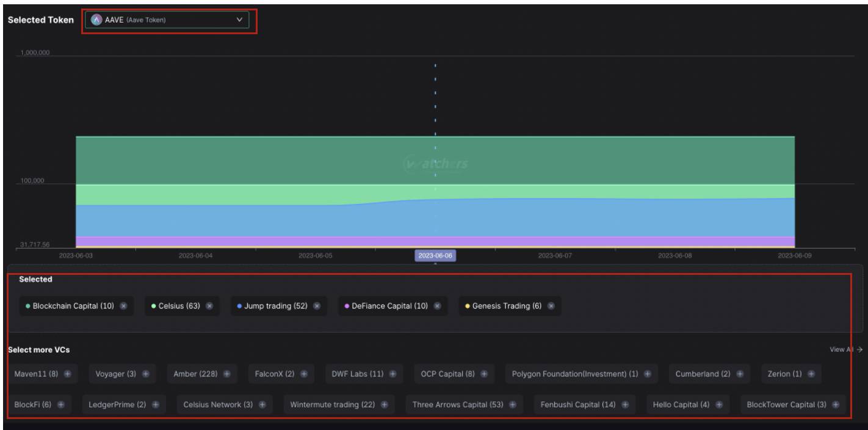The image size is (868, 430).
Task: Click the 31,717.56 y-axis value
Action: [x=37, y=244]
